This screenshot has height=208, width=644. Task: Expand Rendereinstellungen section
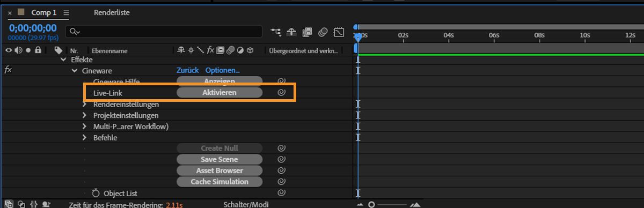click(x=84, y=104)
